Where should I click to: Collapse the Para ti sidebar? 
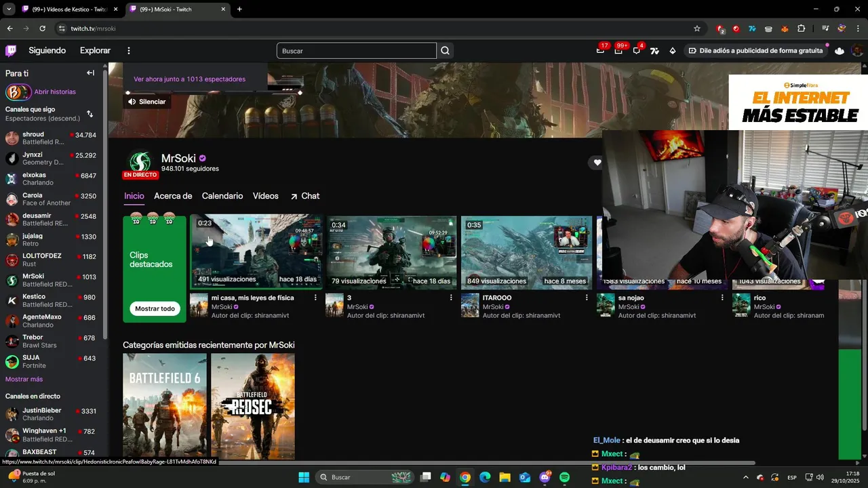click(x=90, y=73)
